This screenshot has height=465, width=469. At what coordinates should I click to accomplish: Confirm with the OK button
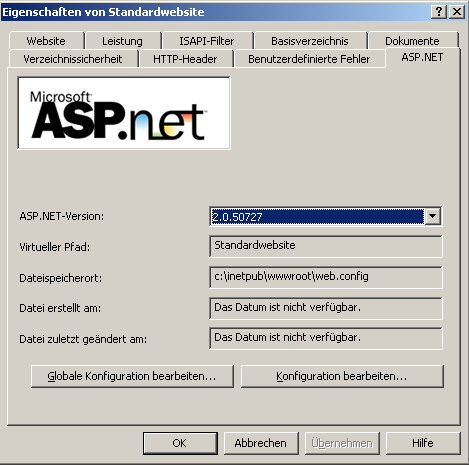tap(180, 443)
